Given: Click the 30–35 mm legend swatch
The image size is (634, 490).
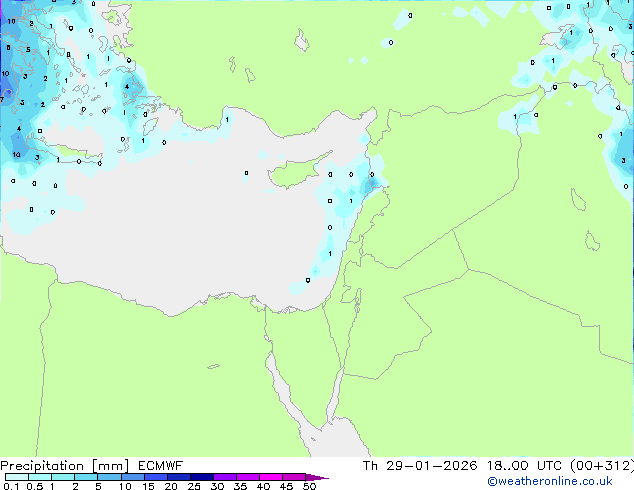Looking at the screenshot, I should [225, 477].
